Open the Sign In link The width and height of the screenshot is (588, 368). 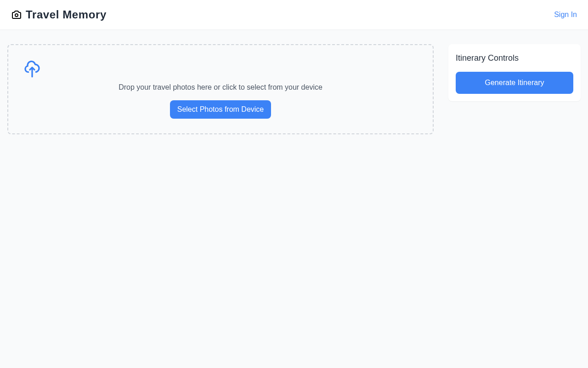(565, 15)
